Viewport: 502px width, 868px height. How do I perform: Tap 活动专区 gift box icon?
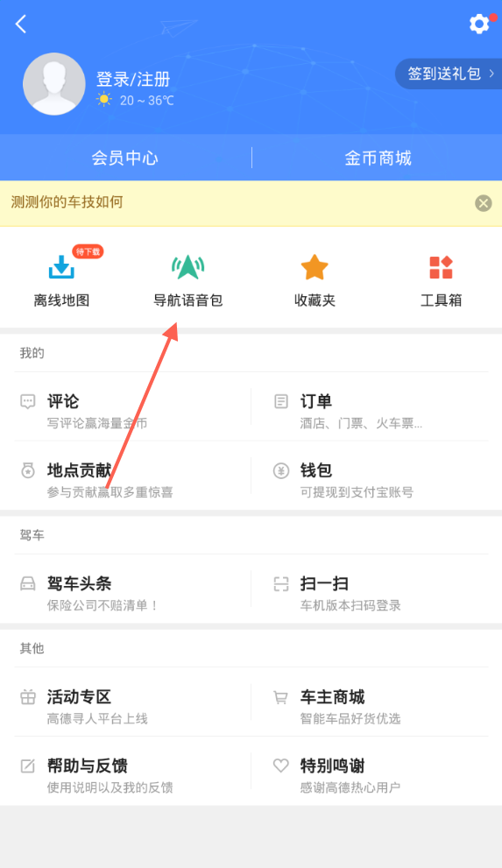click(x=28, y=697)
